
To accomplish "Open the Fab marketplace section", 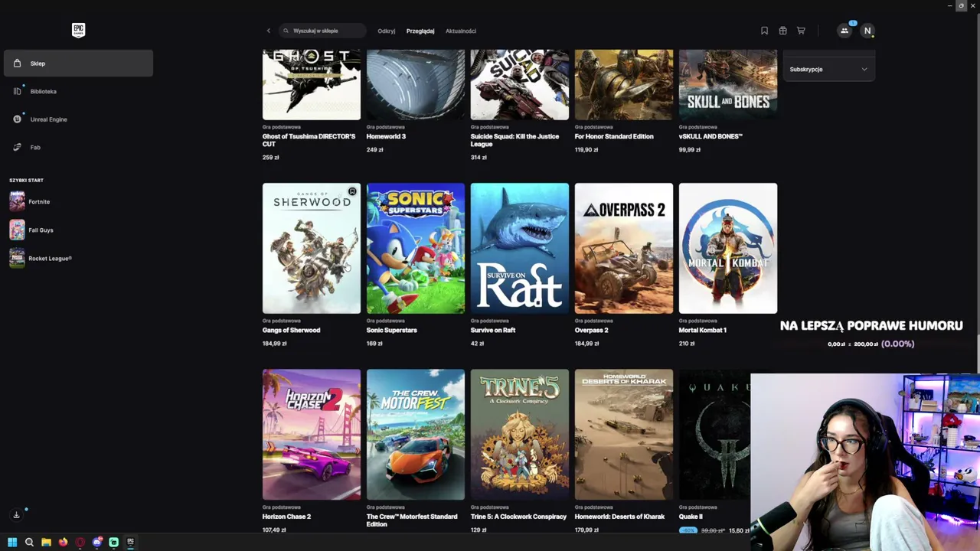I will tap(78, 147).
